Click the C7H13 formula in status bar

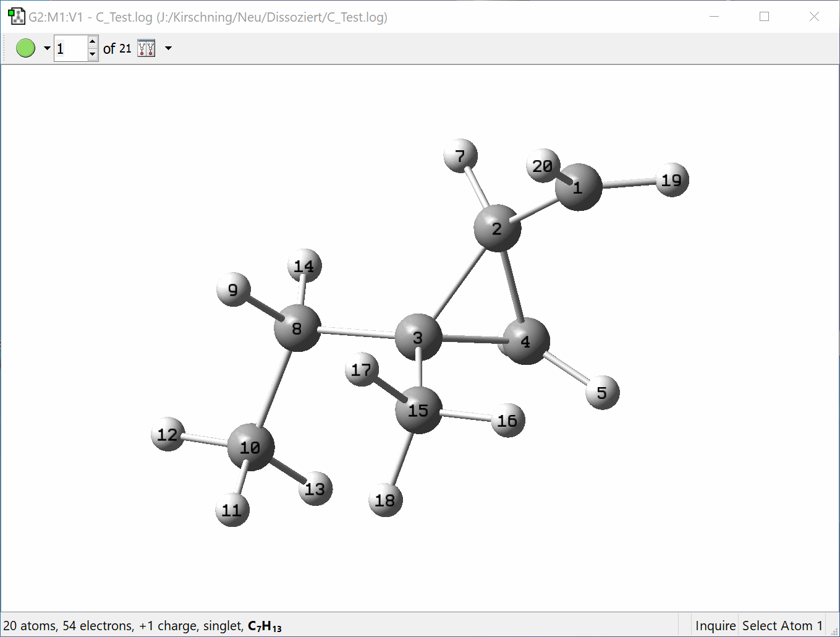pos(265,626)
